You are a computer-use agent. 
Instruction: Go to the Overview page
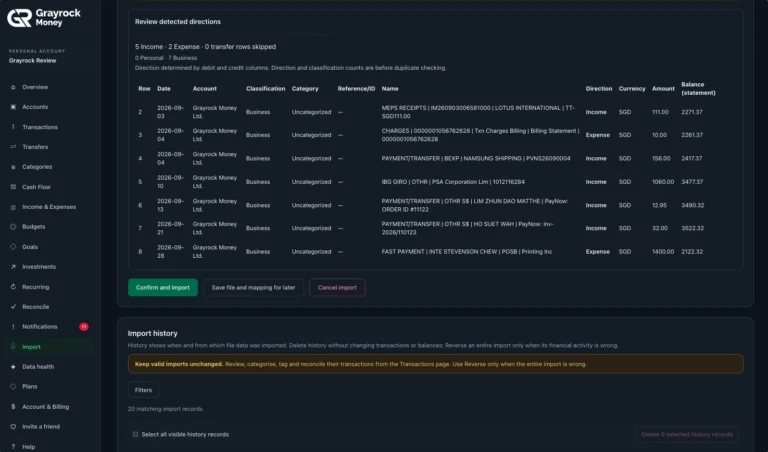click(35, 87)
